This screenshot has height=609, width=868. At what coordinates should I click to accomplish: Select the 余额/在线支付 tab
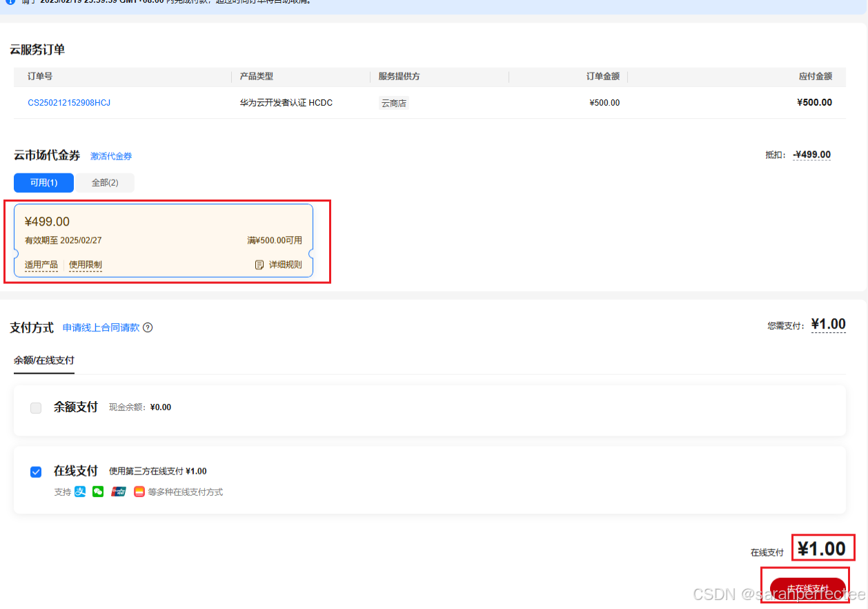[44, 360]
